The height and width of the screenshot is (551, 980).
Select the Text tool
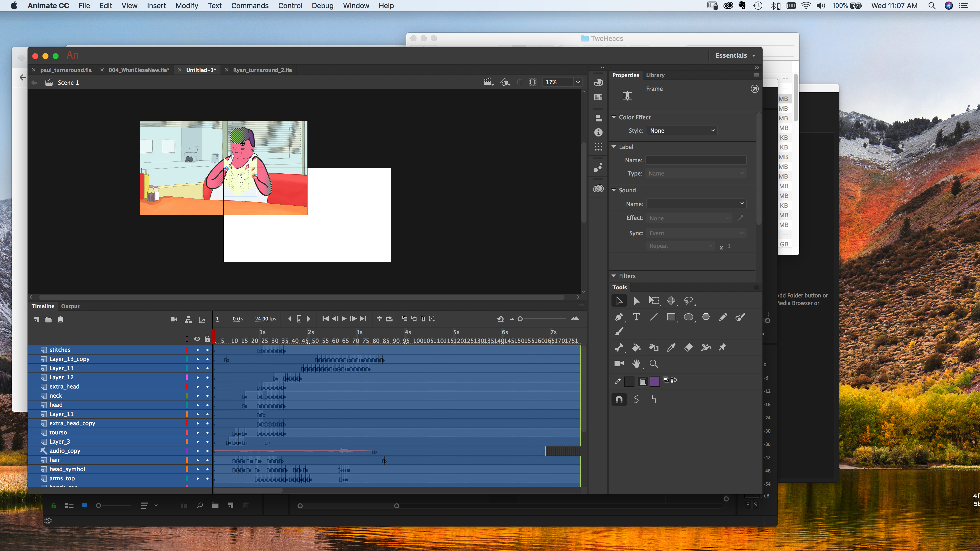click(636, 317)
